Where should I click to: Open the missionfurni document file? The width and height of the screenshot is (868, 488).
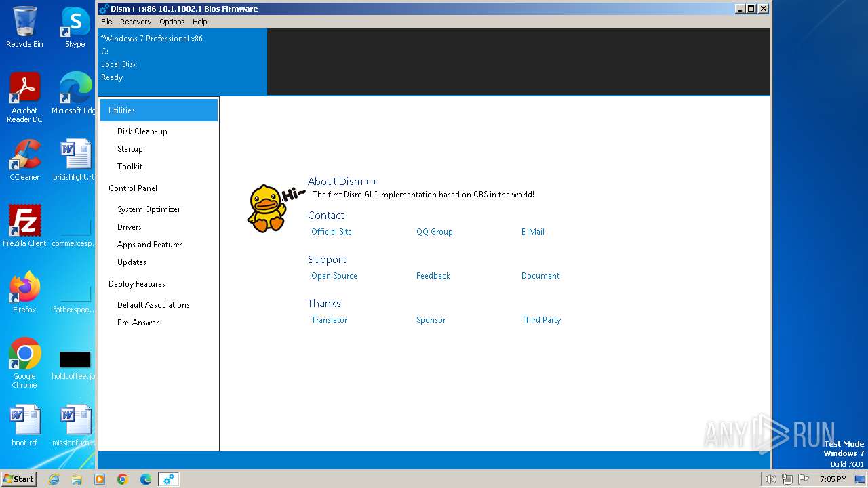(75, 425)
